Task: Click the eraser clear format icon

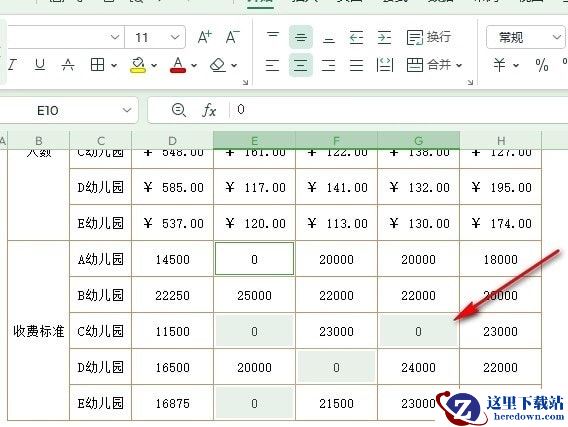Action: click(218, 65)
